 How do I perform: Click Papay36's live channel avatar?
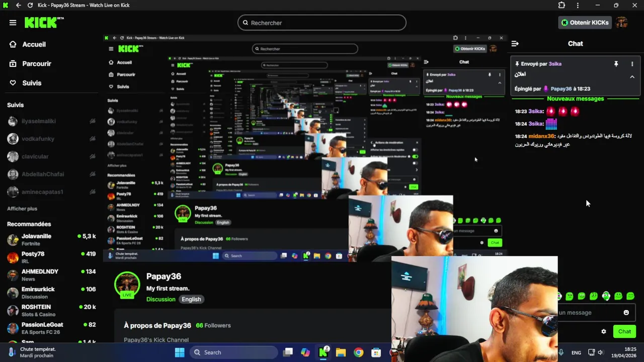tap(127, 285)
